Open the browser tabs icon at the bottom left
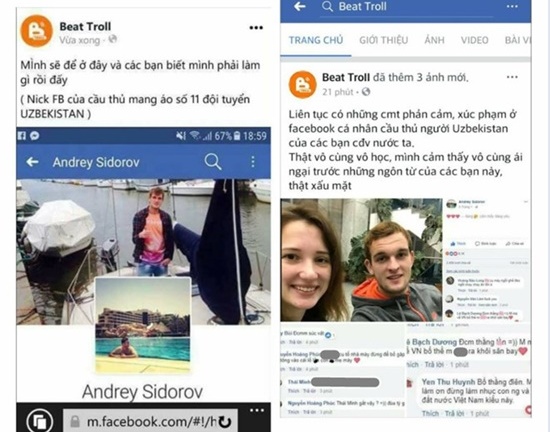 coord(40,421)
